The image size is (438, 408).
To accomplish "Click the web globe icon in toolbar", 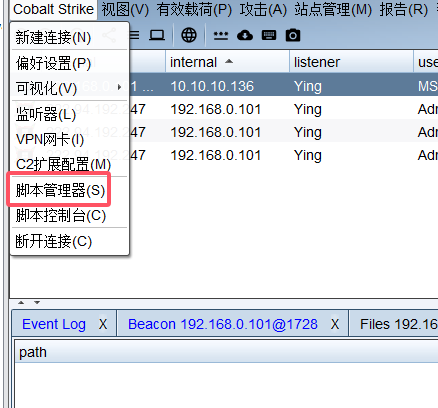I will point(189,35).
